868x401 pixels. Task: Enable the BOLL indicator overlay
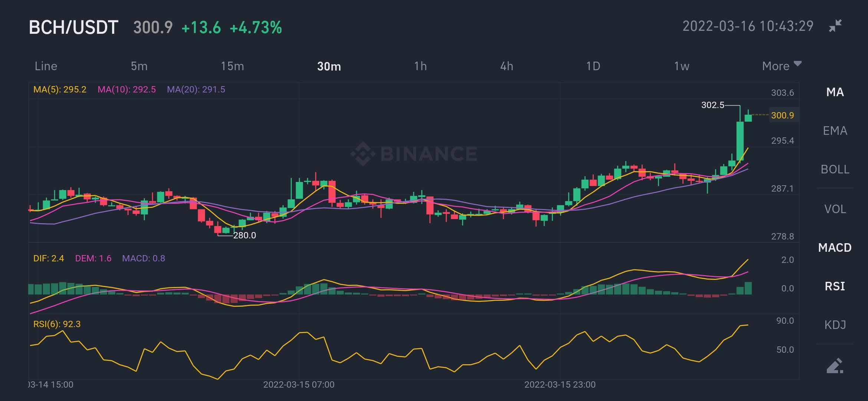tap(835, 169)
